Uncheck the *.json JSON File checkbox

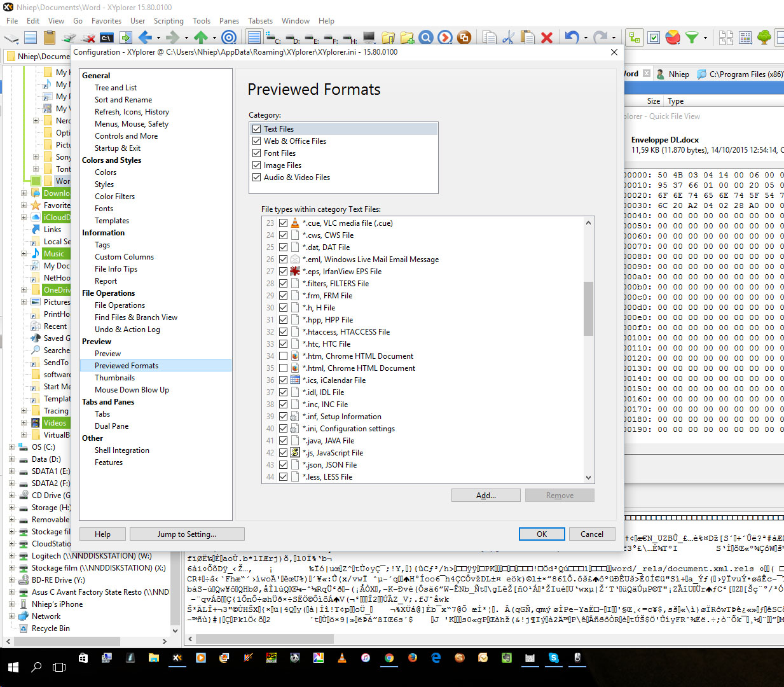[x=284, y=465]
